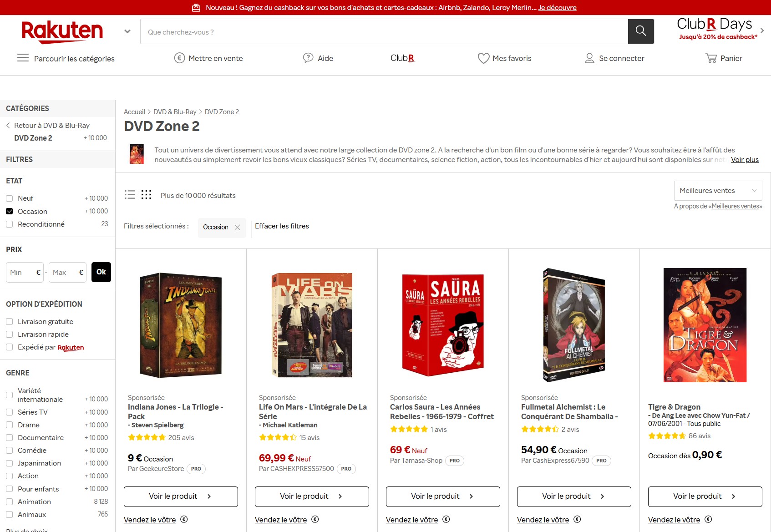Uncheck the Occasion condition checkbox
Viewport: 771px width, 532px height.
pos(9,211)
